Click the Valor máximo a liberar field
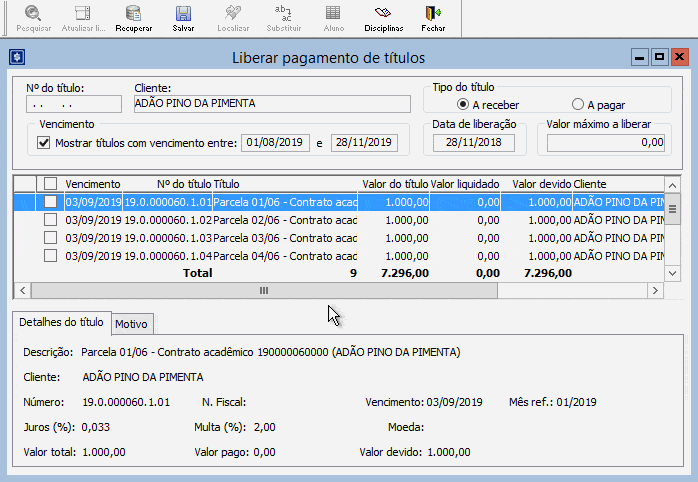This screenshot has width=698, height=482. (x=603, y=143)
